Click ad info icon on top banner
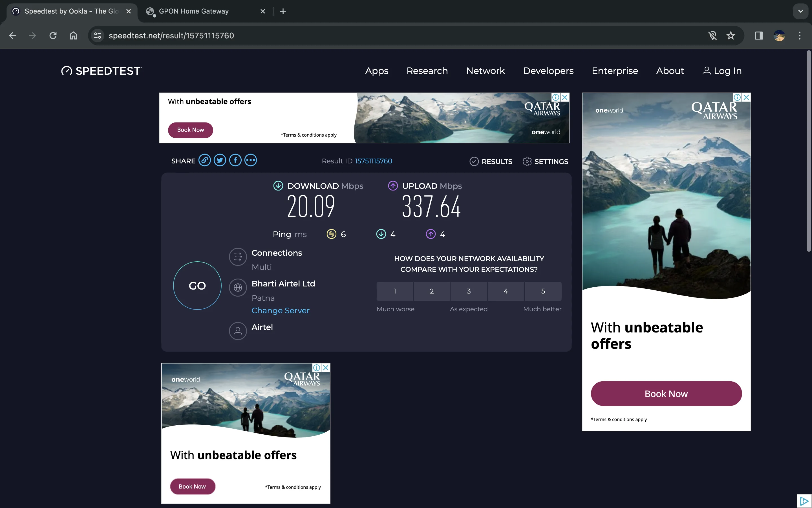The image size is (812, 508). point(556,97)
